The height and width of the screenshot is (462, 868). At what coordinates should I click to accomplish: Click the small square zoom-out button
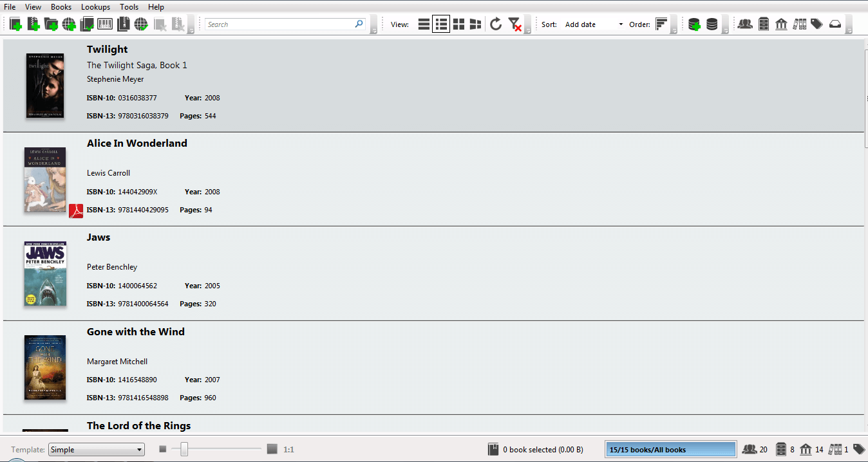pos(163,449)
